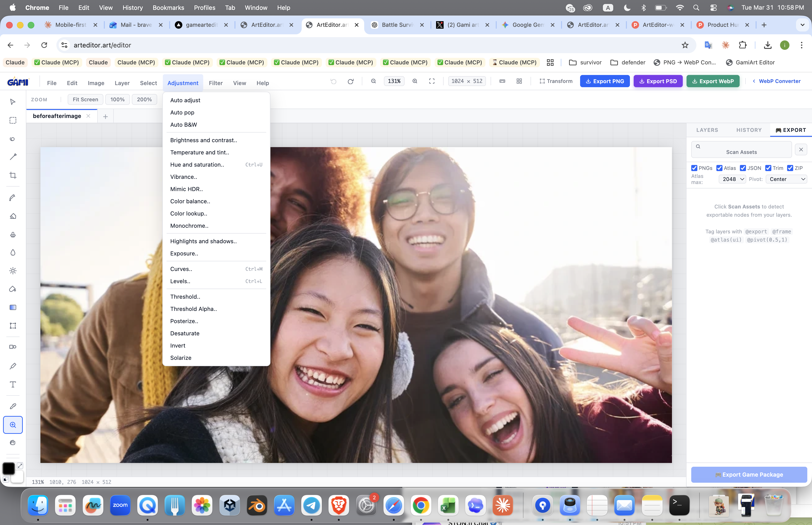
Task: Open the Pivot dropdown set to Center
Action: pos(786,179)
